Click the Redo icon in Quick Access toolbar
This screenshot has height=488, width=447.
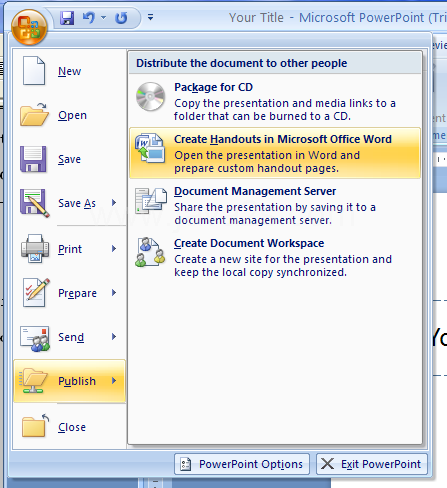(121, 18)
